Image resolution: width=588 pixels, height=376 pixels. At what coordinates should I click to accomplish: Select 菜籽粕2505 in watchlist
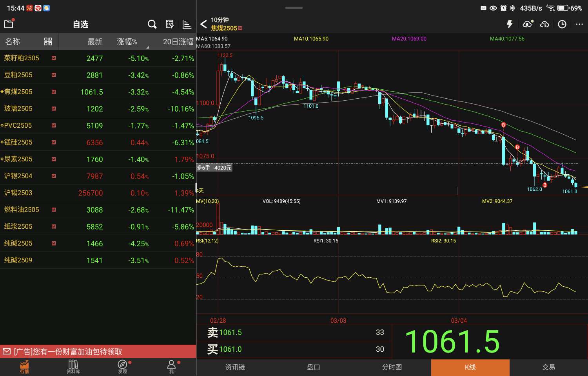pyautogui.click(x=98, y=58)
